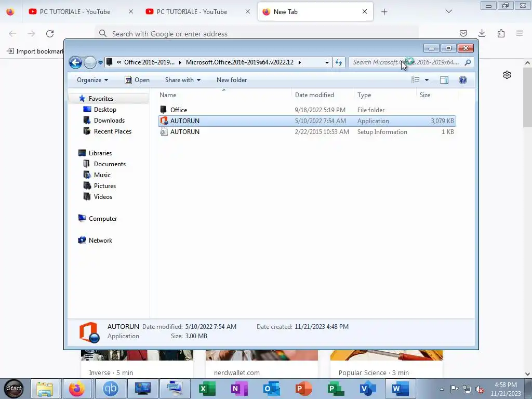Viewport: 532px width, 399px height.
Task: Click the muted volume tray icon
Action: pyautogui.click(x=480, y=390)
